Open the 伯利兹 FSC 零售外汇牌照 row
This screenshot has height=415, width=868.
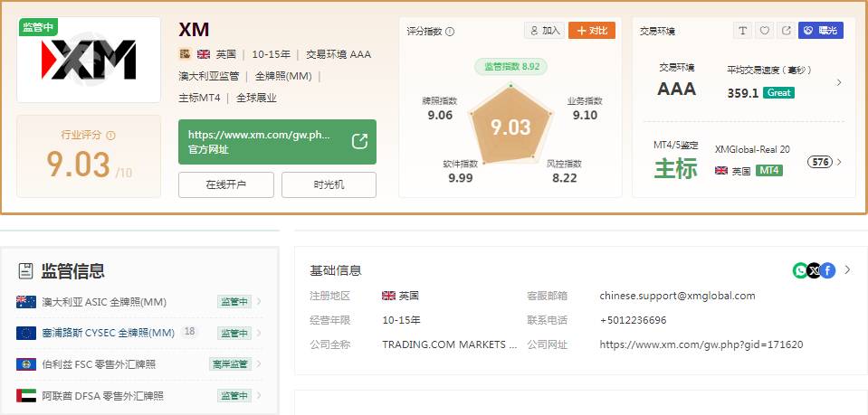pos(139,364)
